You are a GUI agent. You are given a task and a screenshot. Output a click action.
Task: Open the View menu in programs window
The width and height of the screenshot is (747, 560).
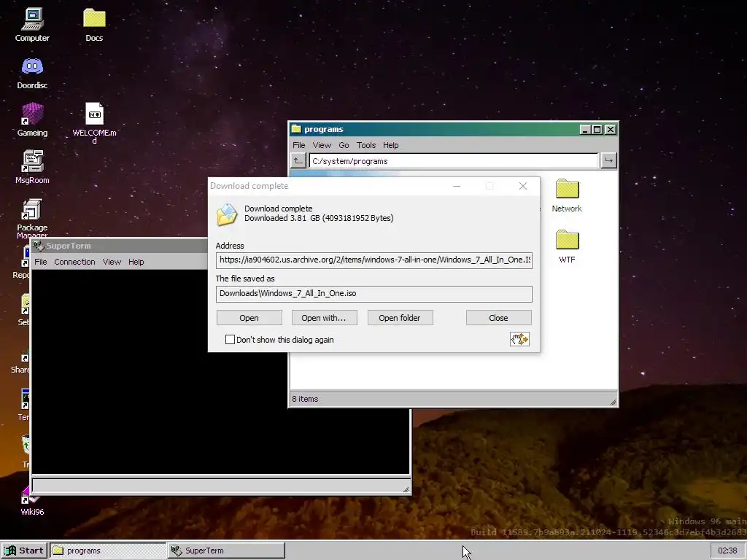tap(322, 145)
